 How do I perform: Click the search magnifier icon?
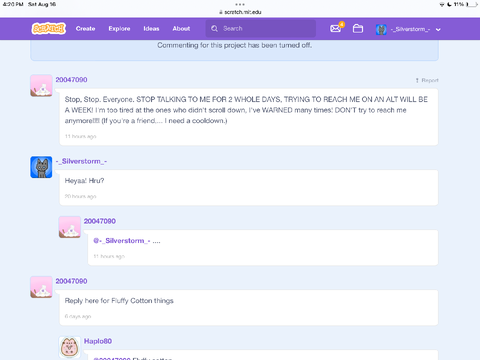pyautogui.click(x=214, y=29)
